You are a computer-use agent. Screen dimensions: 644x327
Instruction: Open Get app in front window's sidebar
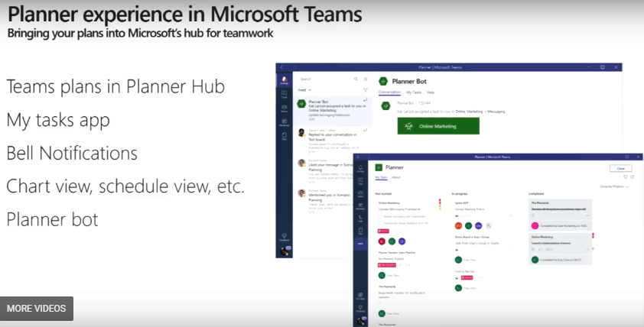point(360,296)
